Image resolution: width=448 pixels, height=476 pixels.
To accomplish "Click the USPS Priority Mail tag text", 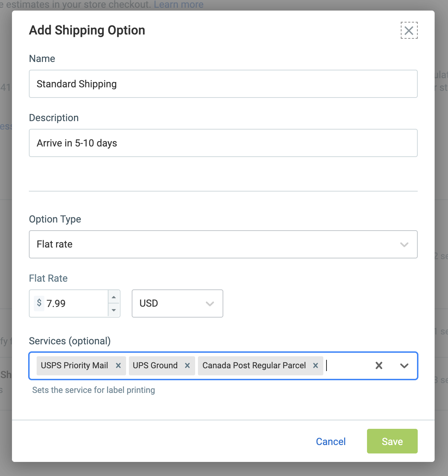I will 74,365.
